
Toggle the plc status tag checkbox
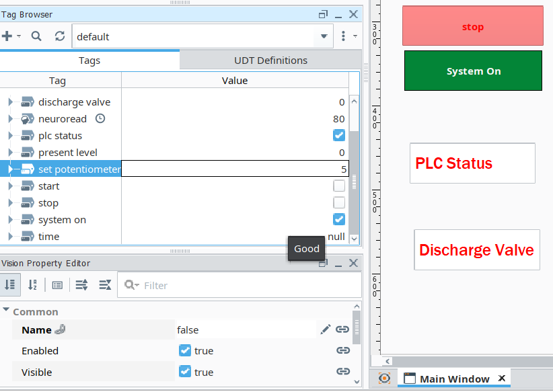[339, 136]
